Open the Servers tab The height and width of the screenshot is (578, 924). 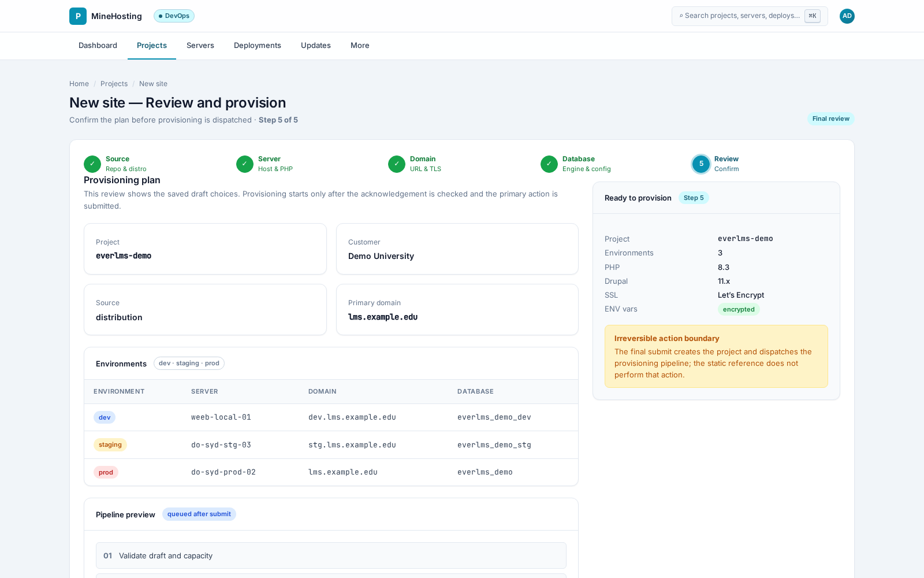pyautogui.click(x=200, y=46)
